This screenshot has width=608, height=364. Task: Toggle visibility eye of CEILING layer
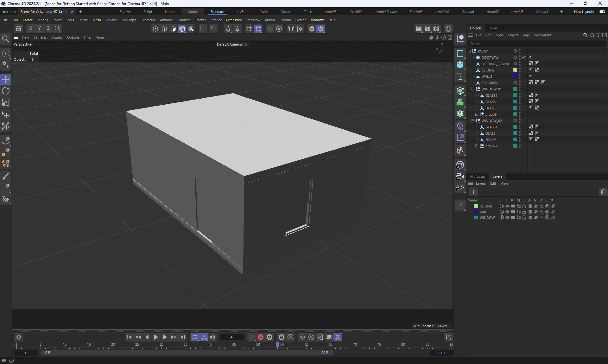point(507,206)
